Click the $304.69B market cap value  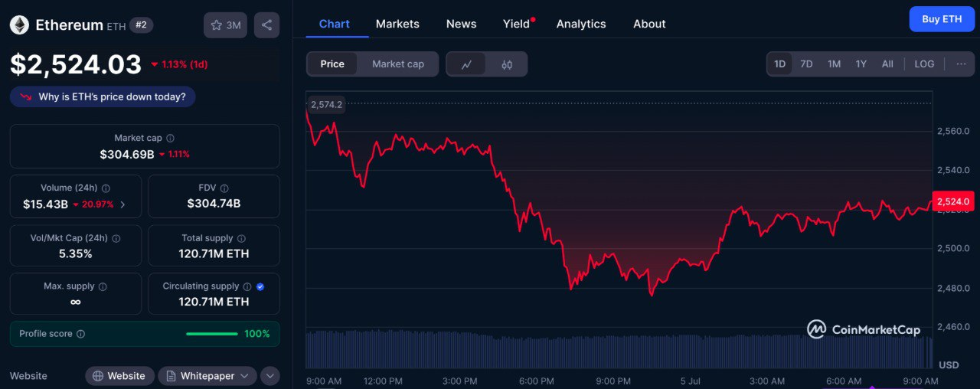(x=127, y=154)
